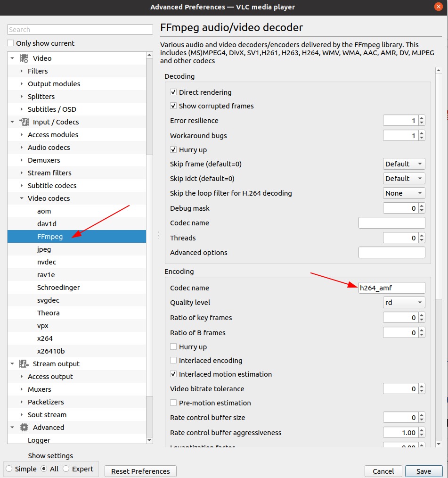Toggle Only show current checkbox

tap(11, 43)
